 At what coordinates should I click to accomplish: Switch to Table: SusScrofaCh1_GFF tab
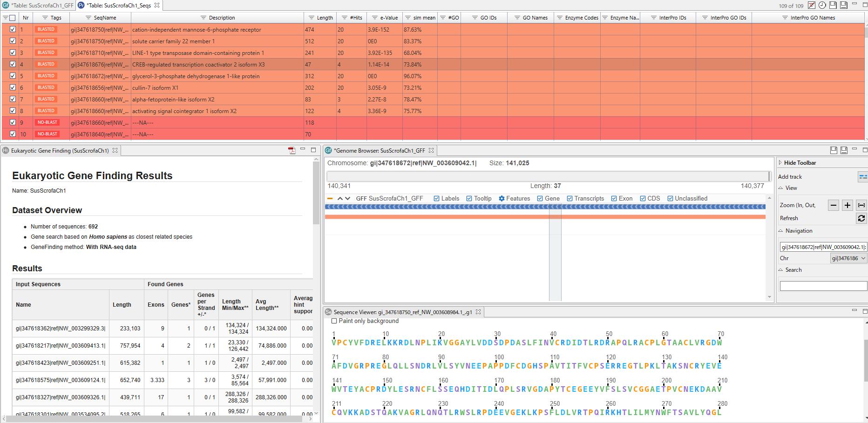click(38, 6)
